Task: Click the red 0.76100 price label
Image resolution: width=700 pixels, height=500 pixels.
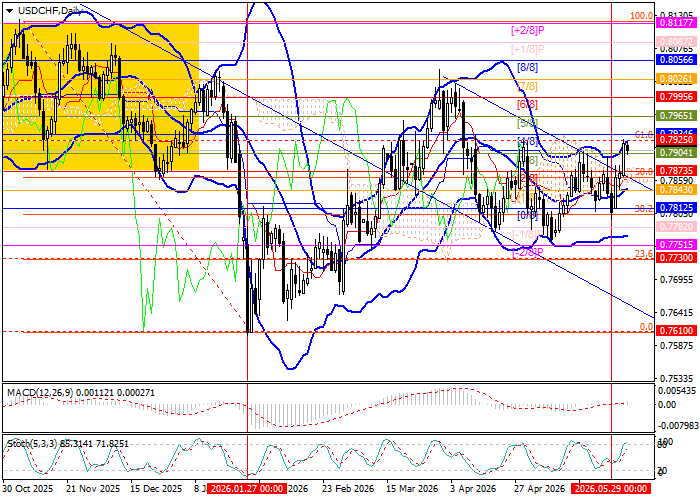Action: click(678, 331)
